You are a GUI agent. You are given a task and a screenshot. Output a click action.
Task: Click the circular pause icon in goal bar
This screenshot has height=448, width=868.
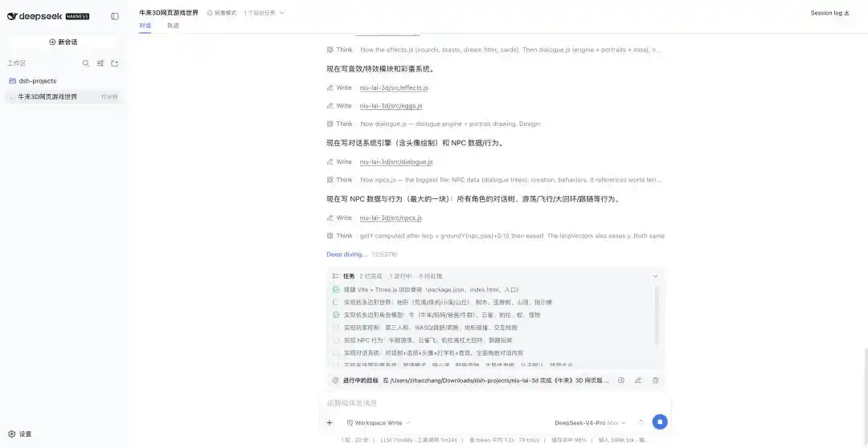(x=621, y=381)
